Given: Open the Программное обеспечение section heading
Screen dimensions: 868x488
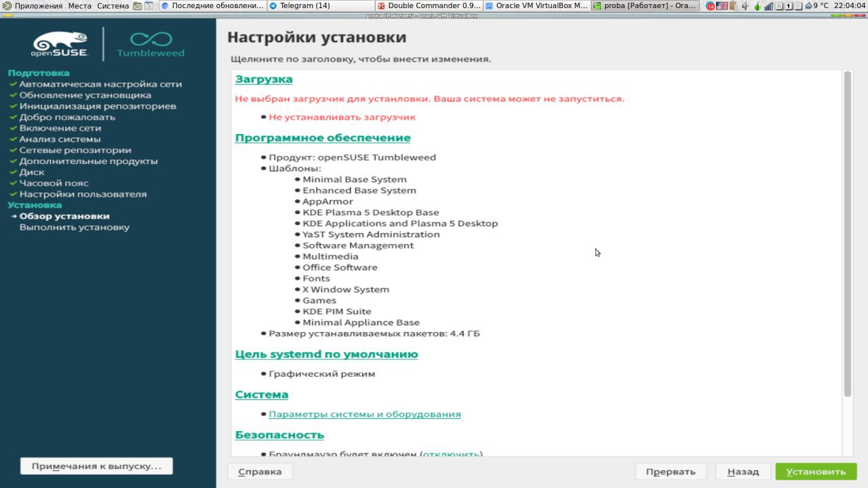Looking at the screenshot, I should (x=323, y=138).
